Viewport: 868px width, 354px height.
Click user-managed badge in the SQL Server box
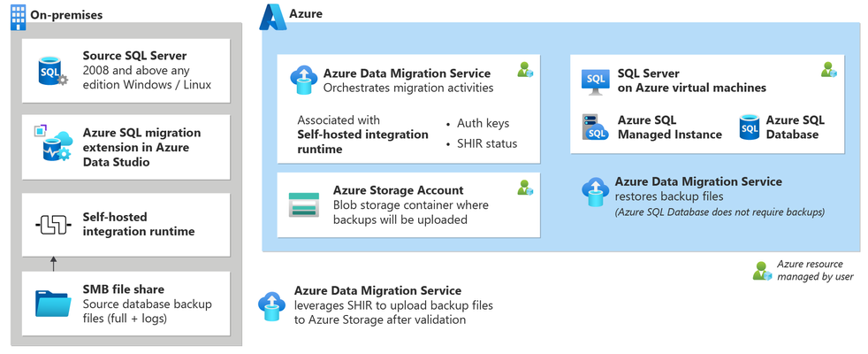click(829, 69)
